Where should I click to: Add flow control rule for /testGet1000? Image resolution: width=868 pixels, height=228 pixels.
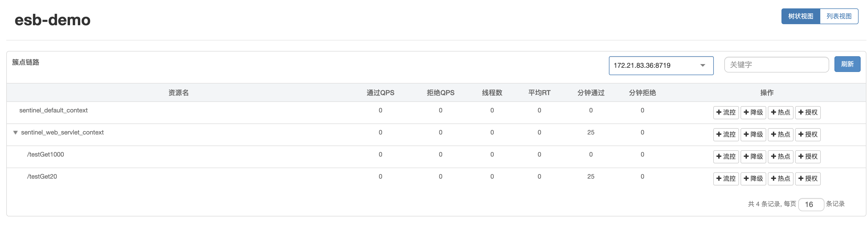coord(726,157)
